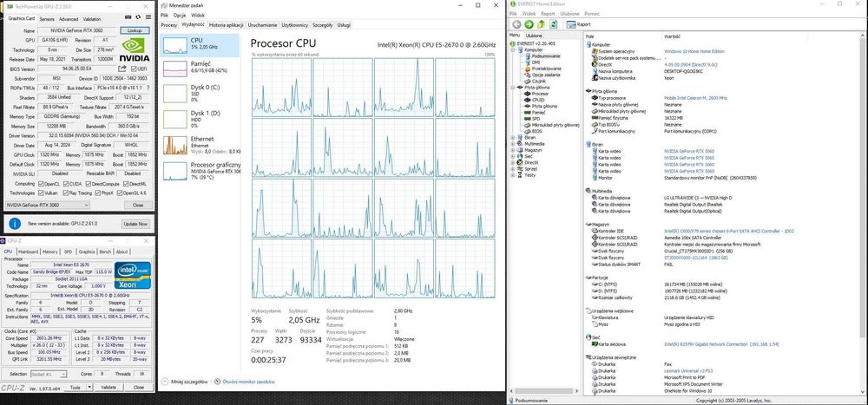Expand the Sieć node in EVEREST tree
This screenshot has width=868, height=405.
(513, 156)
